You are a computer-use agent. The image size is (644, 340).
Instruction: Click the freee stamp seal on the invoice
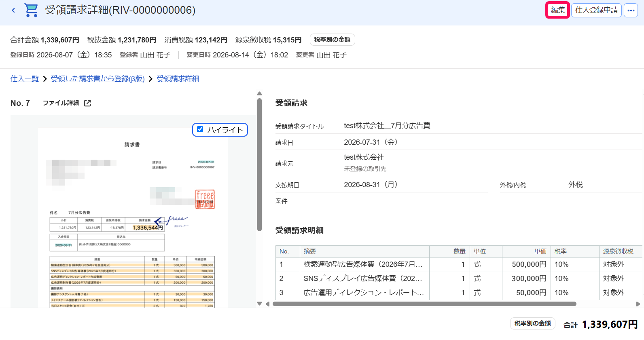click(x=205, y=199)
